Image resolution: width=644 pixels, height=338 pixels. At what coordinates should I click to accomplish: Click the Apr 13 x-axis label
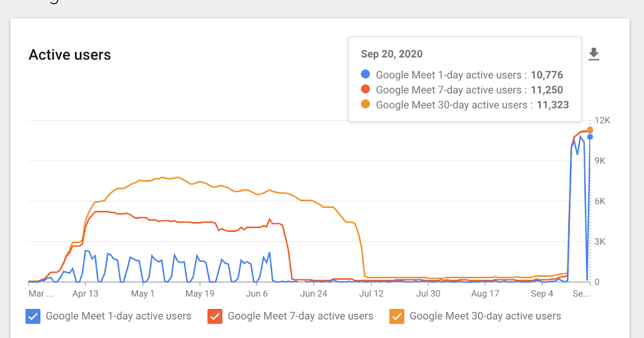pos(85,293)
